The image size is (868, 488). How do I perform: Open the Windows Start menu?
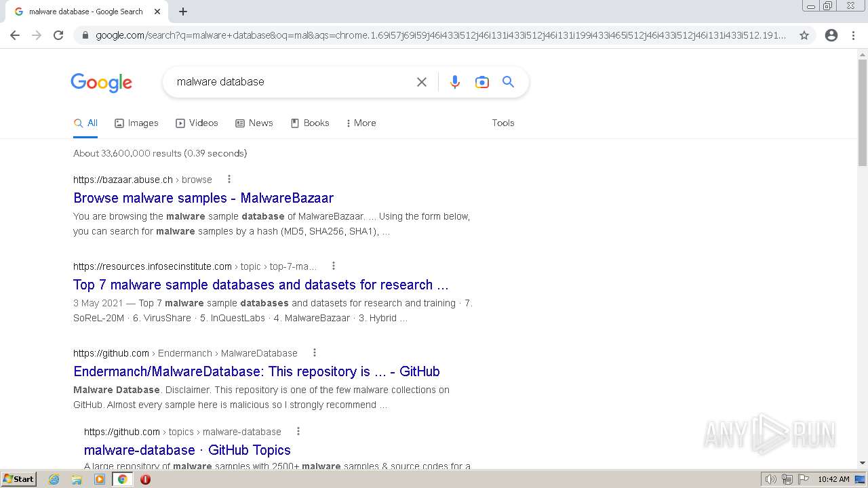[18, 479]
